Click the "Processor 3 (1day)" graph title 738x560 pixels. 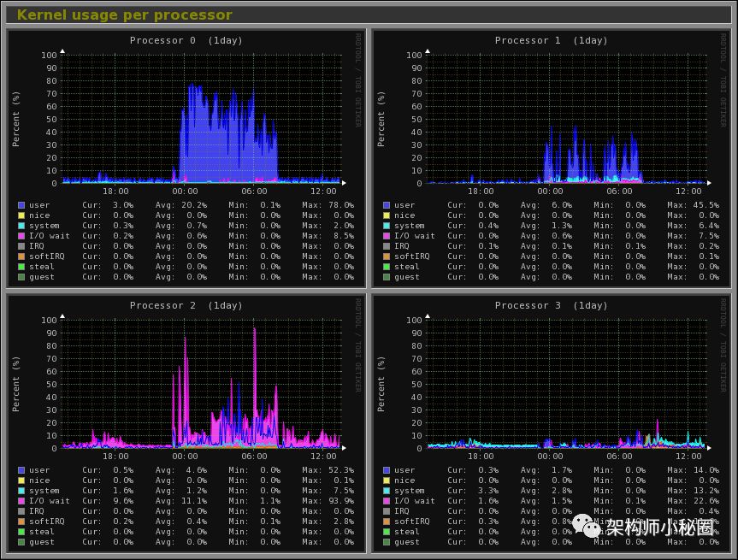[x=551, y=305]
